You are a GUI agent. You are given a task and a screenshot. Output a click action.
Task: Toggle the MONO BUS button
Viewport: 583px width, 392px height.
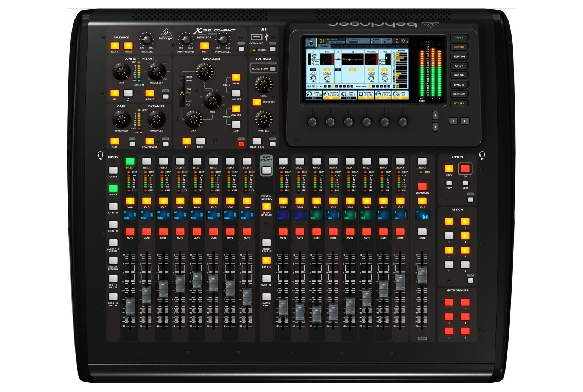257,102
